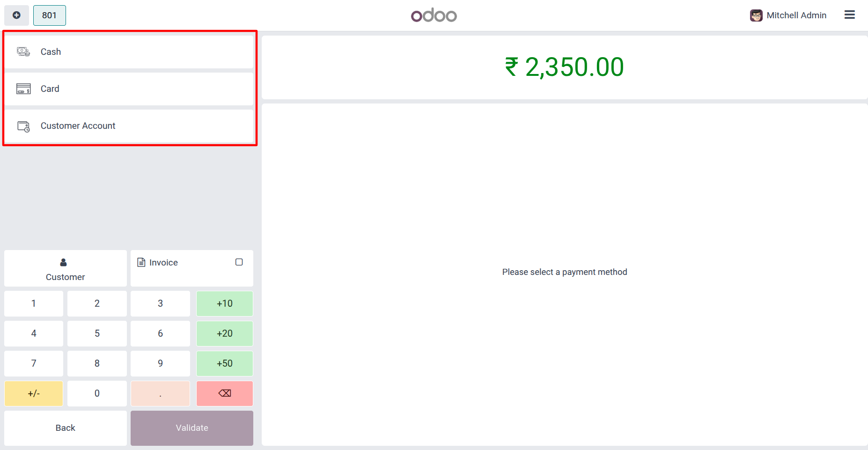The height and width of the screenshot is (450, 868).
Task: Click the Customer Account wallet icon
Action: click(x=23, y=126)
